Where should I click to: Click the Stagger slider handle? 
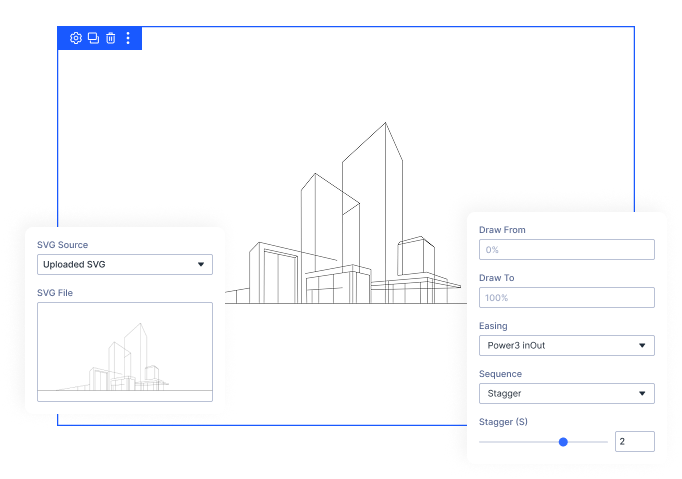pyautogui.click(x=563, y=442)
